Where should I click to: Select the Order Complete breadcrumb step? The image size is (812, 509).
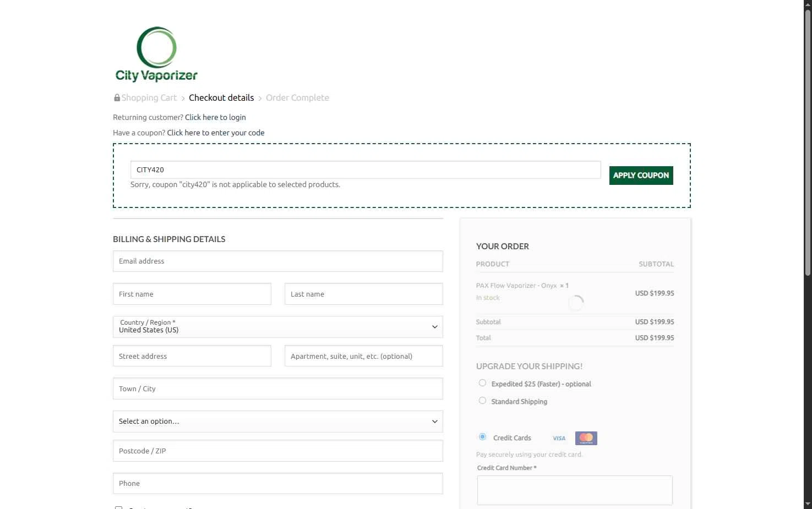click(x=297, y=98)
